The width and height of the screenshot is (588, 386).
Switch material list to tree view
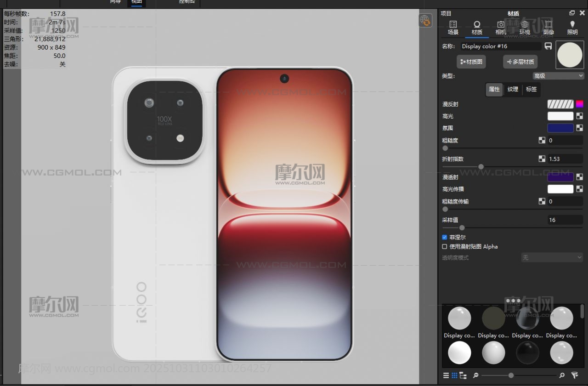pos(463,375)
